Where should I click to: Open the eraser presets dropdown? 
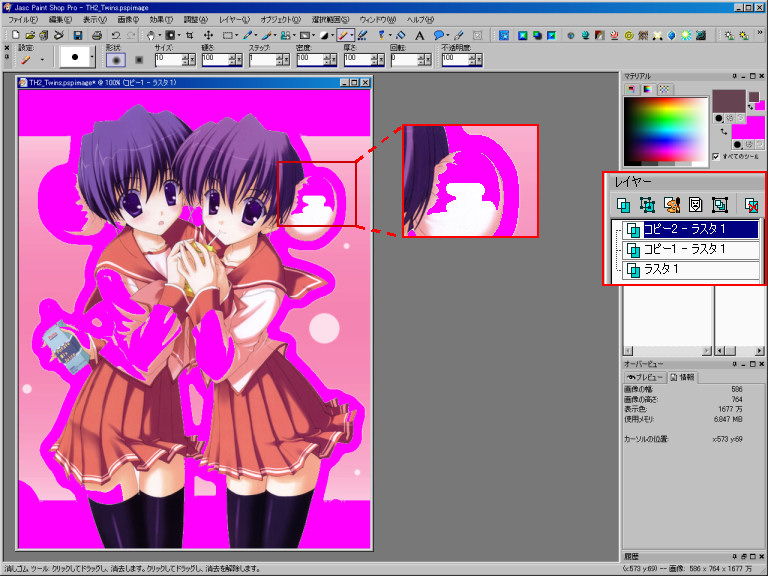(x=42, y=60)
